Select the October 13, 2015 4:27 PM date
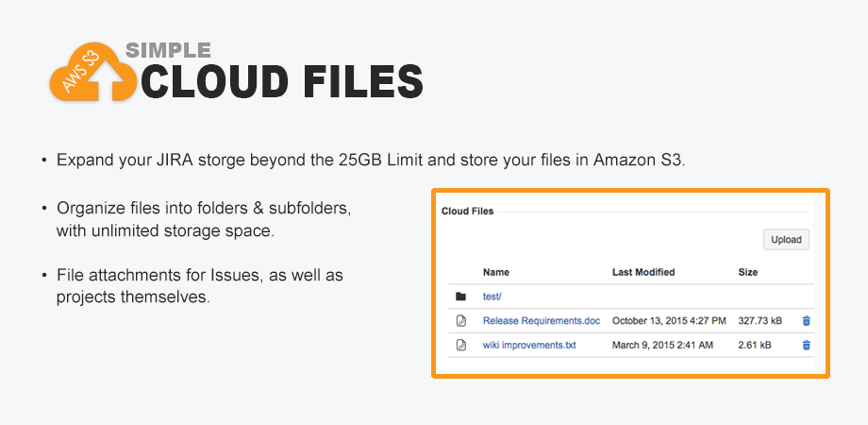The width and height of the screenshot is (868, 425). (669, 321)
